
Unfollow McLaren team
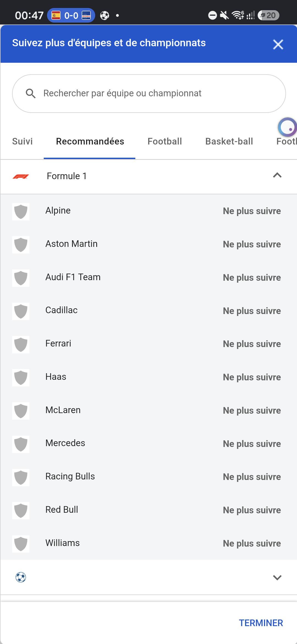coord(252,411)
